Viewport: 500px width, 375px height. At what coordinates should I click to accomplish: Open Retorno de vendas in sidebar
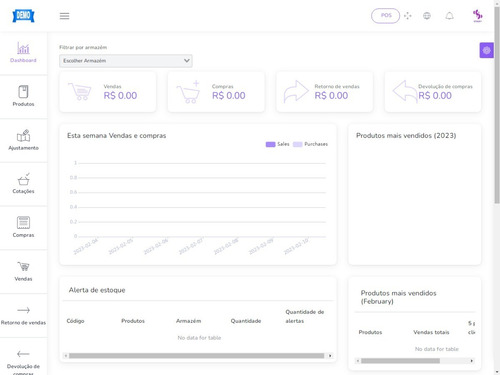coord(23,315)
